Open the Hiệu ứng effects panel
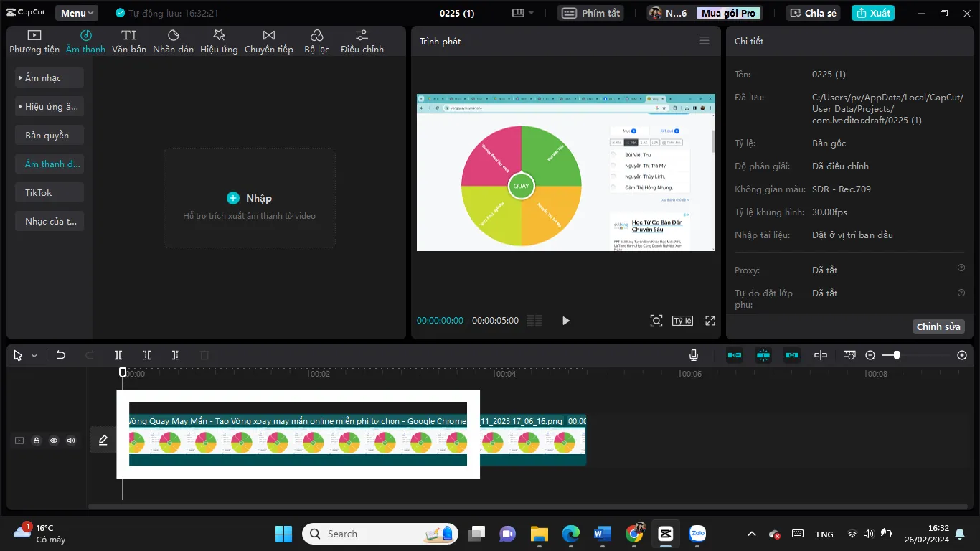 tap(219, 41)
